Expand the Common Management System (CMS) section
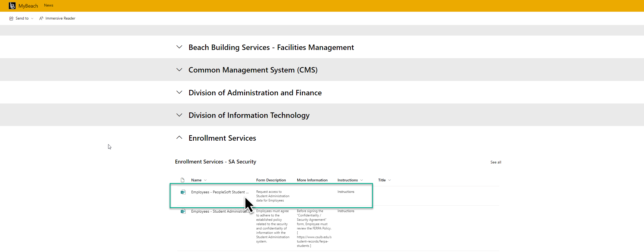 pyautogui.click(x=179, y=70)
